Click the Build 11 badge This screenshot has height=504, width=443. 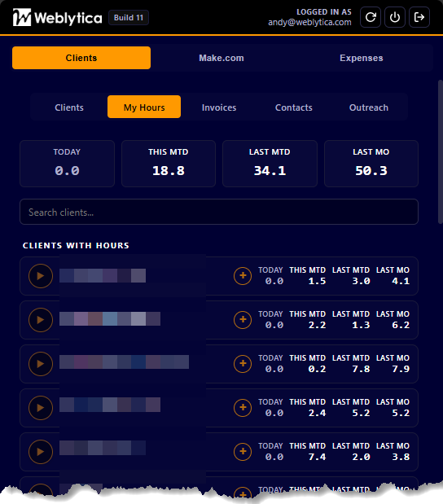point(129,18)
